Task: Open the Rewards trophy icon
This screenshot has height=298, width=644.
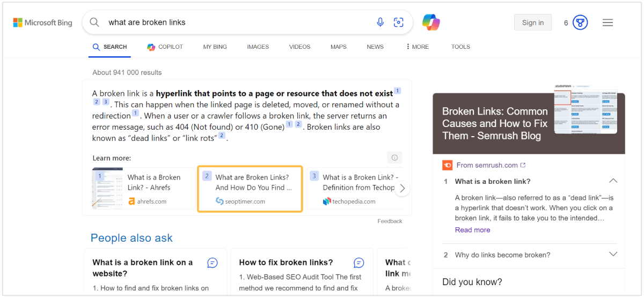Action: 580,23
